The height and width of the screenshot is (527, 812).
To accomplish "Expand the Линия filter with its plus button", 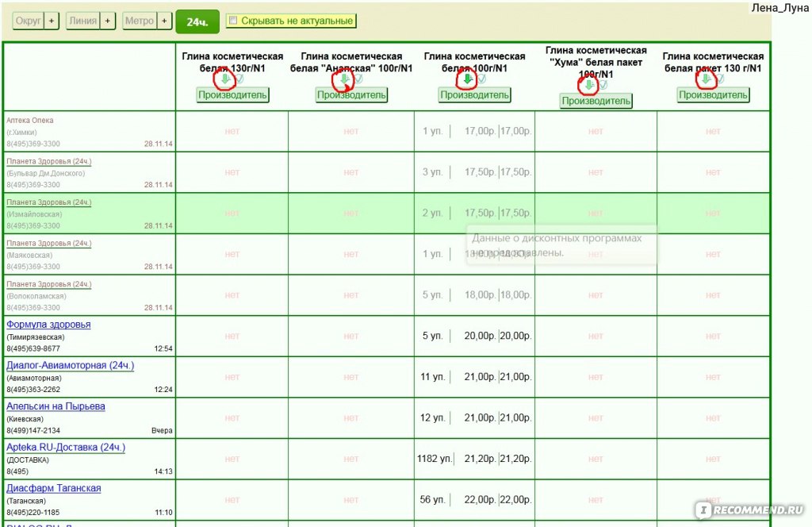I will tap(107, 21).
